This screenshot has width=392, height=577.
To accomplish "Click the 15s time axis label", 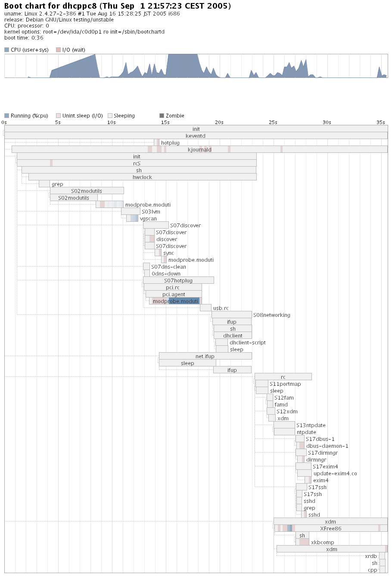I will (165, 122).
